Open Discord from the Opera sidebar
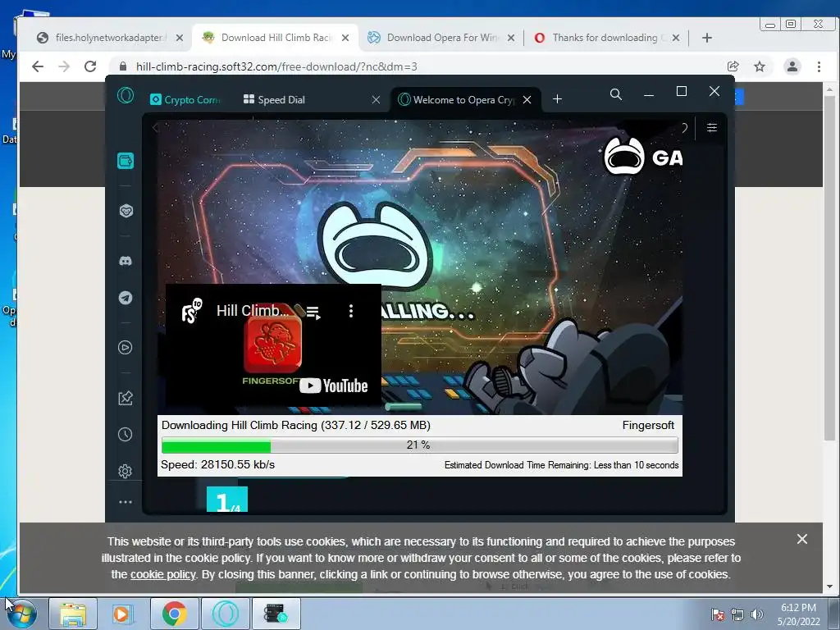 tap(126, 261)
